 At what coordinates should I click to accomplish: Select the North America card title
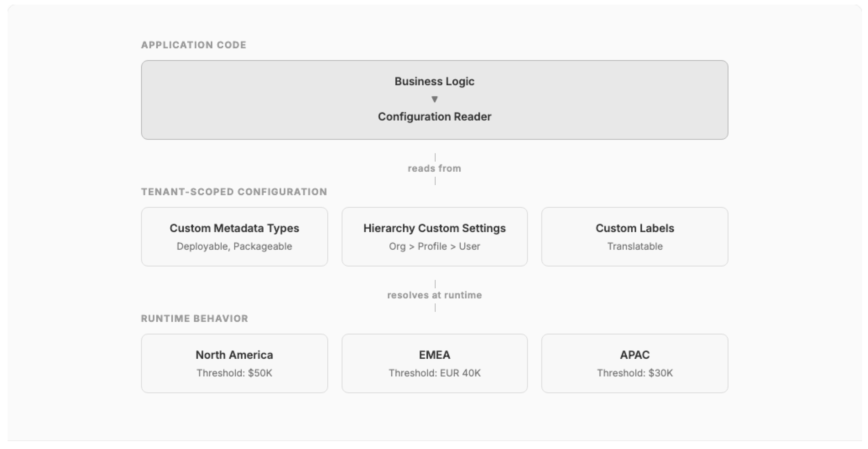(x=234, y=355)
